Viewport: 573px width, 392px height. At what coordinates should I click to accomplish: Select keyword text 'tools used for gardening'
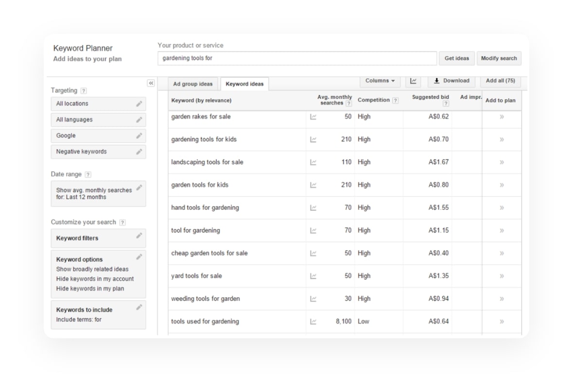[205, 321]
